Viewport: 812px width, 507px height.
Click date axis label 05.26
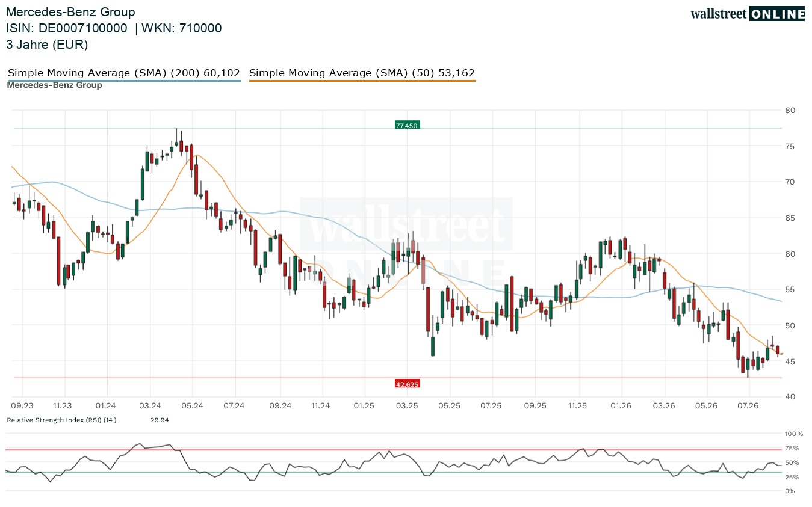(707, 406)
